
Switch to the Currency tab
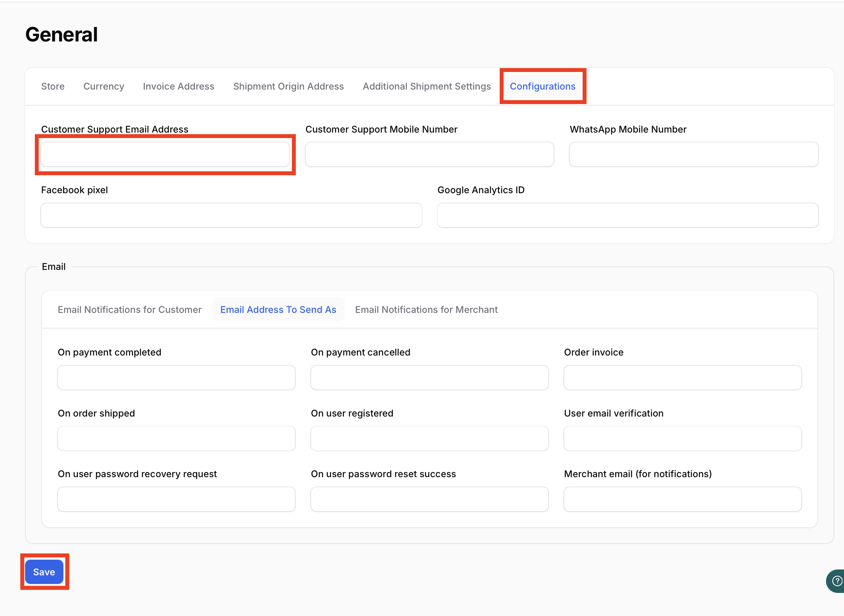pyautogui.click(x=104, y=86)
